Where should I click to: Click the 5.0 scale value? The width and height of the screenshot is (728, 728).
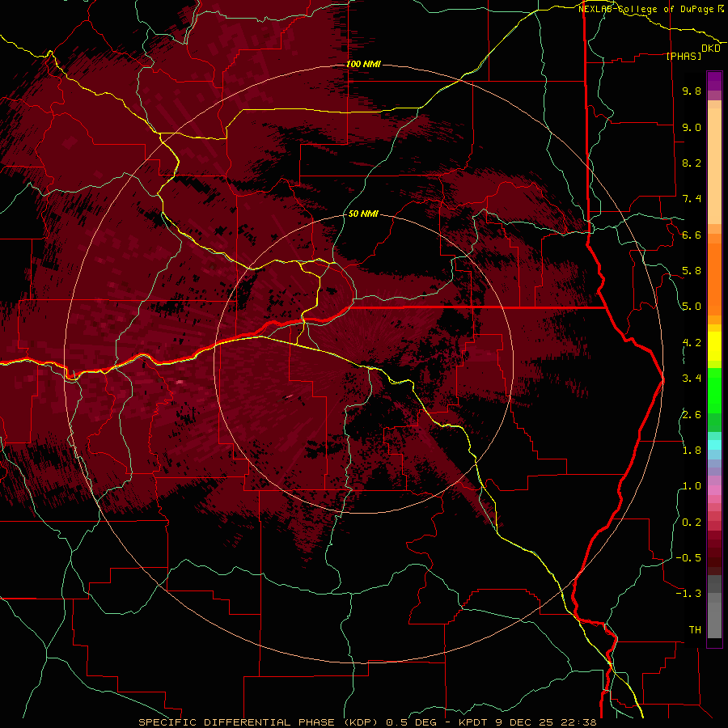pos(692,307)
